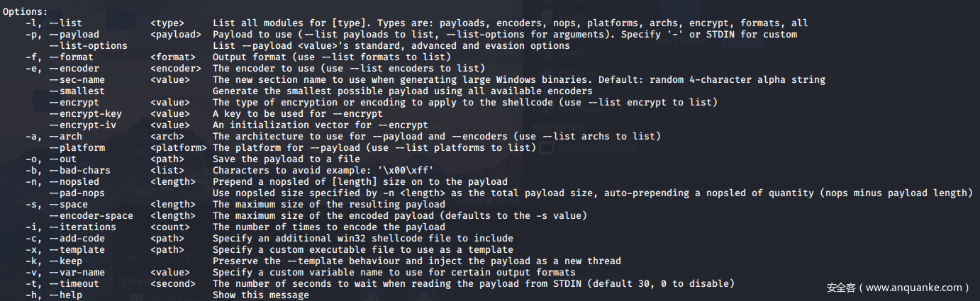The image size is (980, 301).
Task: Click the --timeout option flag
Action: click(x=74, y=283)
